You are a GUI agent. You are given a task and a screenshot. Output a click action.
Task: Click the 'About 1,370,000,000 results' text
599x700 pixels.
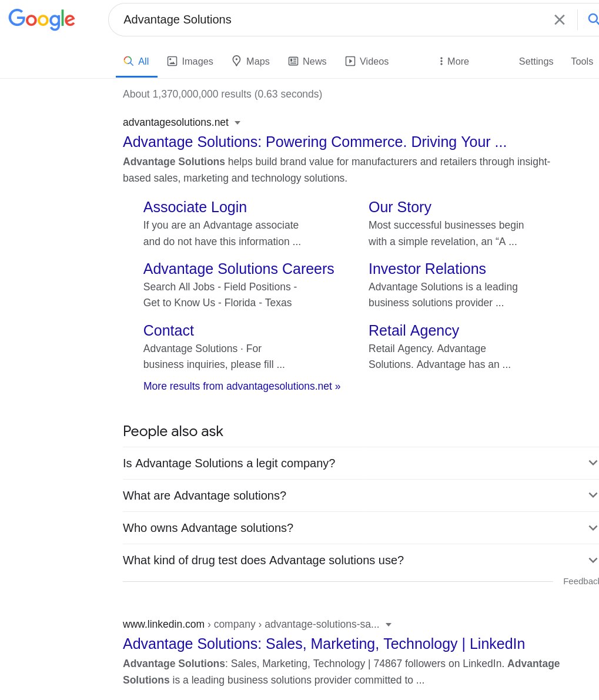(x=222, y=94)
